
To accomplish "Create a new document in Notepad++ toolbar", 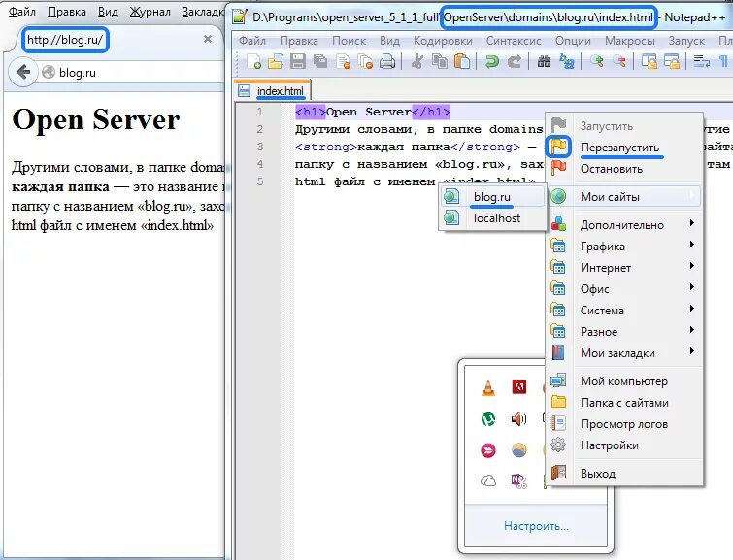I will [x=253, y=61].
